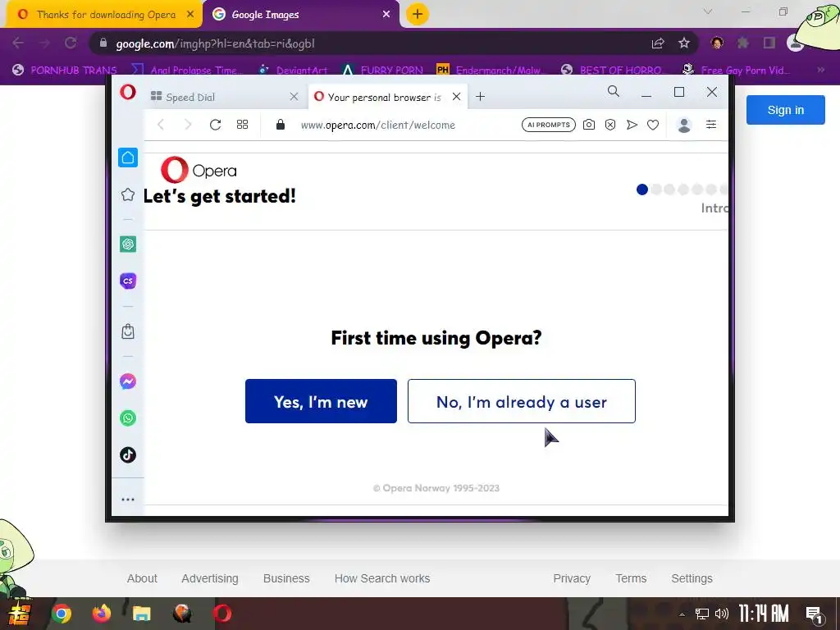Open TikTok in Opera sidebar
The width and height of the screenshot is (840, 630).
(127, 454)
